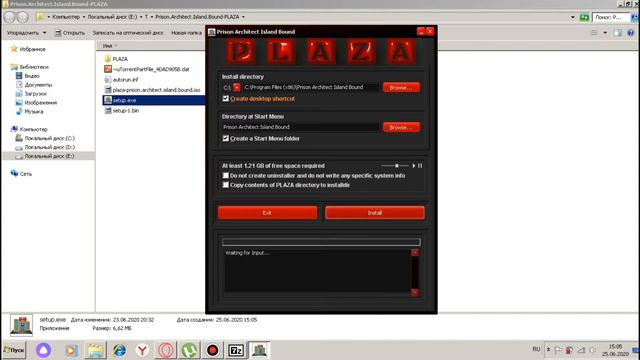The height and width of the screenshot is (360, 640).
Task: Open the media player icon in the taskbar
Action: [x=71, y=350]
